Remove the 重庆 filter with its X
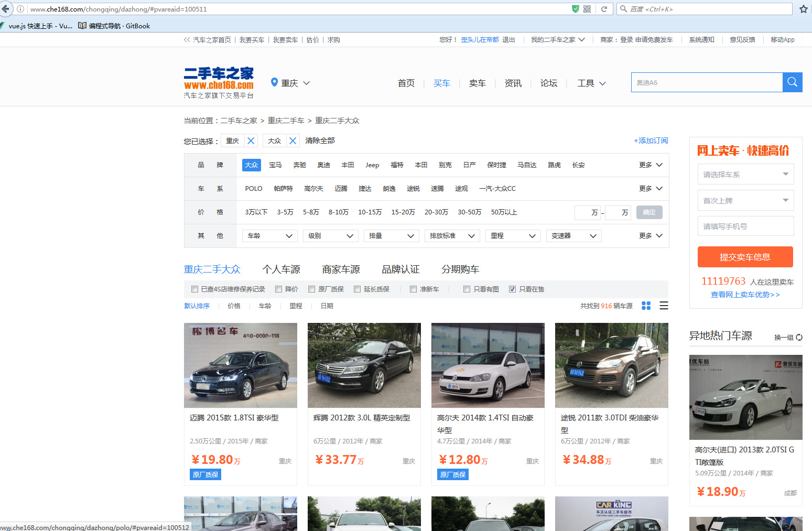The width and height of the screenshot is (812, 531). pos(251,140)
